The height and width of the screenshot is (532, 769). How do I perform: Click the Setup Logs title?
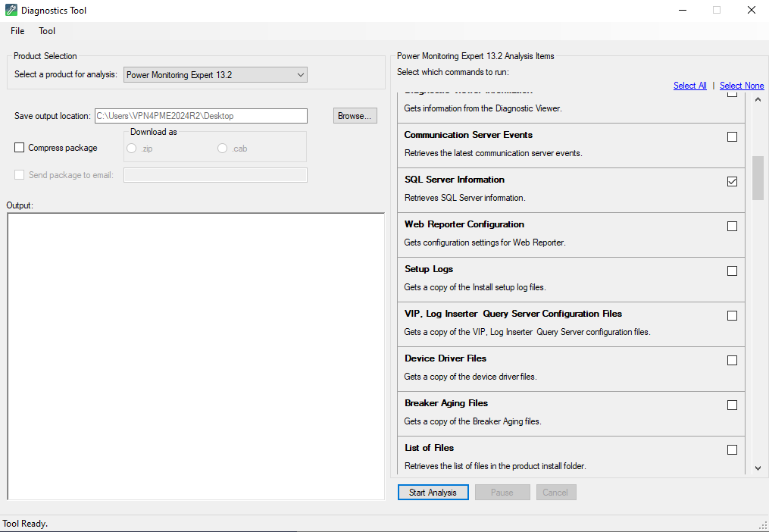[x=429, y=269]
